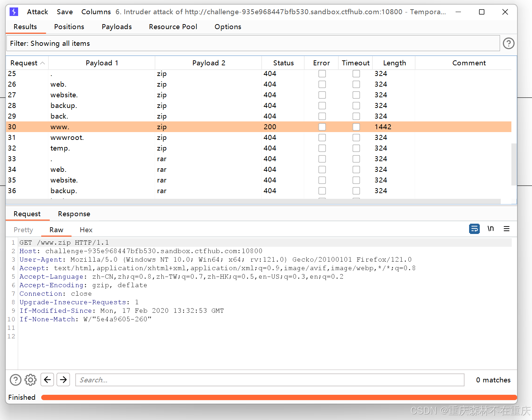Screen dimensions: 532x420
Task: Sort by Payload 2 column header
Action: pos(208,63)
